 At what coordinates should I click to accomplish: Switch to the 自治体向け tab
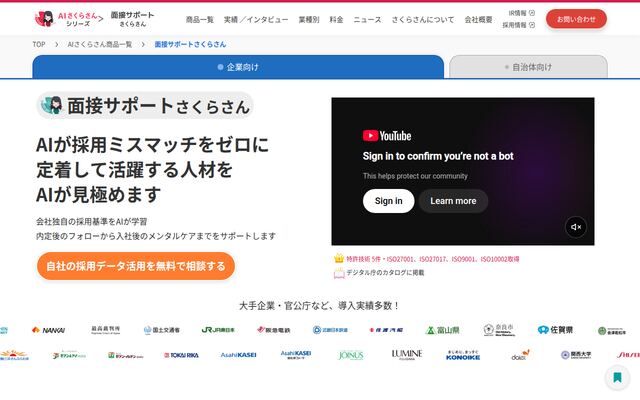pos(528,67)
